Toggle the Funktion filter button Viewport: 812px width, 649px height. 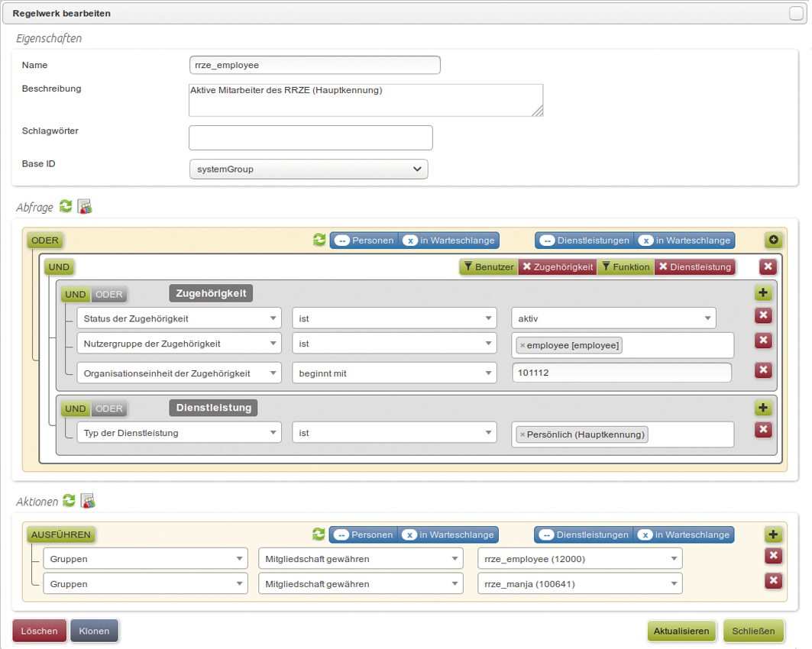[625, 266]
